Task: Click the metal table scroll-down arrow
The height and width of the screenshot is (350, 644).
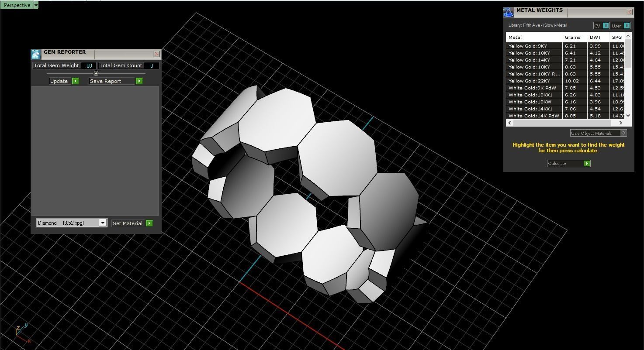Action: tap(628, 116)
